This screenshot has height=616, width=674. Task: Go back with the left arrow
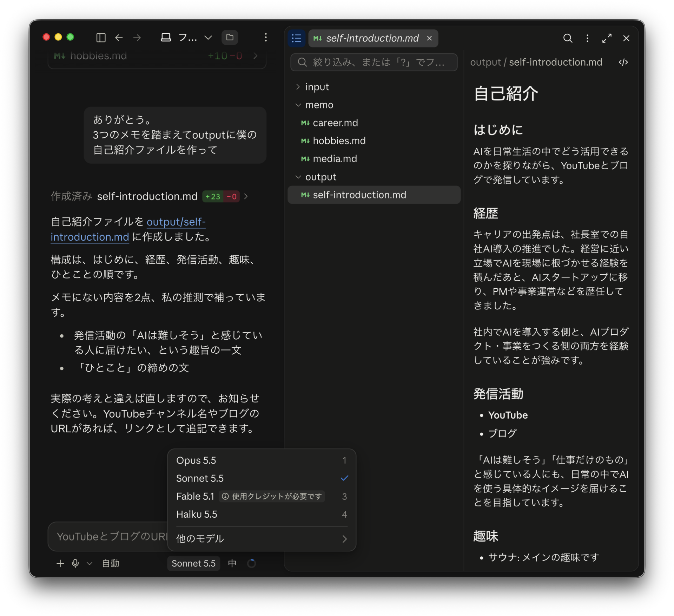pos(119,38)
